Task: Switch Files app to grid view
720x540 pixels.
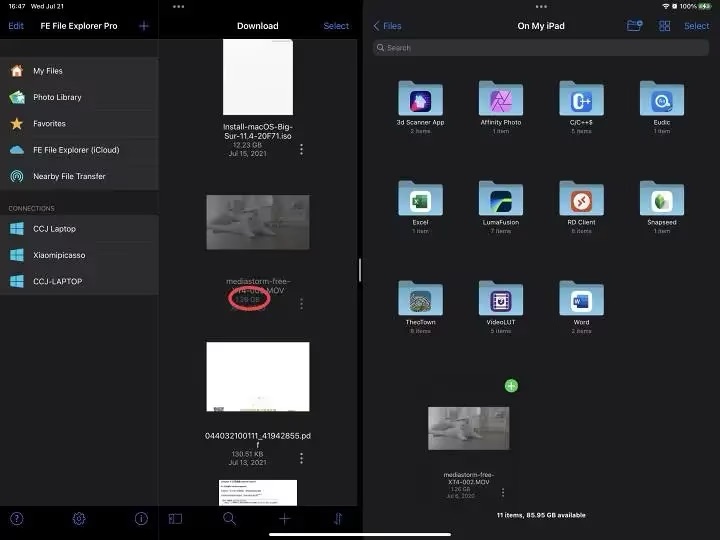Action: coord(664,26)
